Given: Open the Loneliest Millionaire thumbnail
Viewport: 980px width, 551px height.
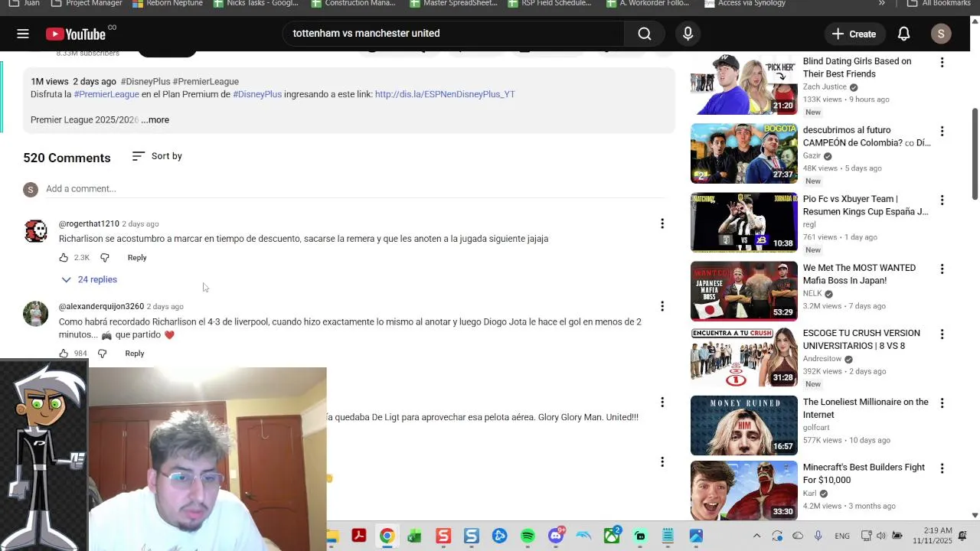Looking at the screenshot, I should tap(743, 425).
